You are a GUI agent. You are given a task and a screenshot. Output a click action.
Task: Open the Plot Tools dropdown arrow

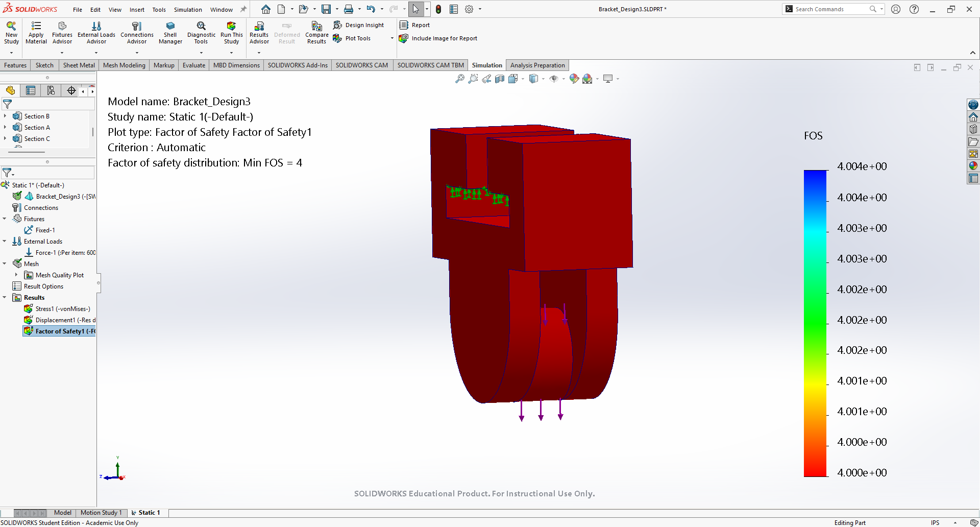tap(392, 38)
